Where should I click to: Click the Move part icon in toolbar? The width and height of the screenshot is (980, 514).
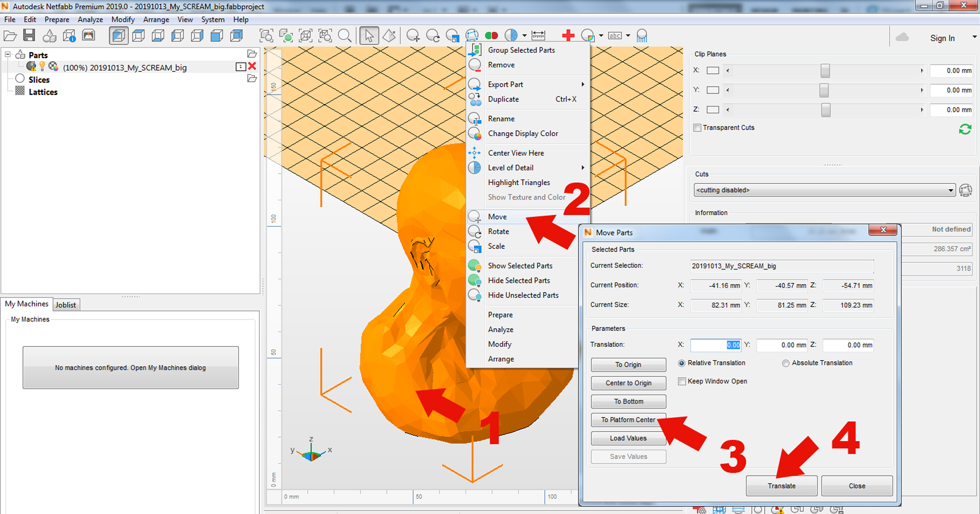(413, 36)
